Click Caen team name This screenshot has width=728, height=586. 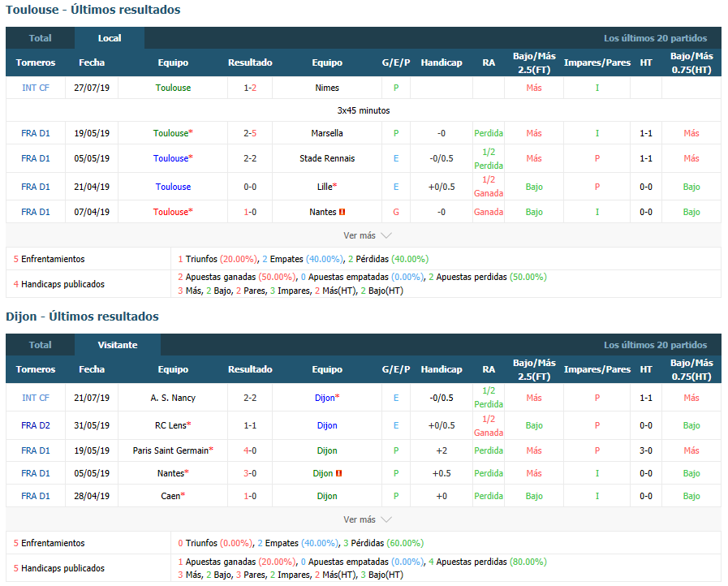point(170,496)
